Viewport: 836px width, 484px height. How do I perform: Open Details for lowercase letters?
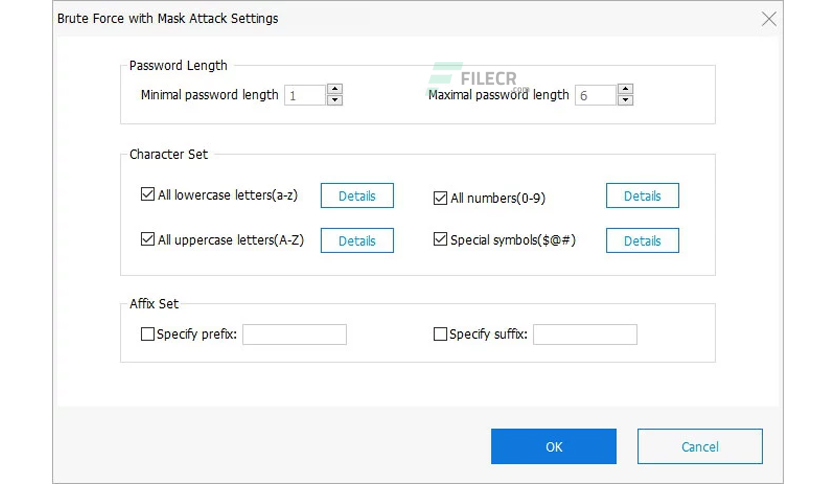357,196
